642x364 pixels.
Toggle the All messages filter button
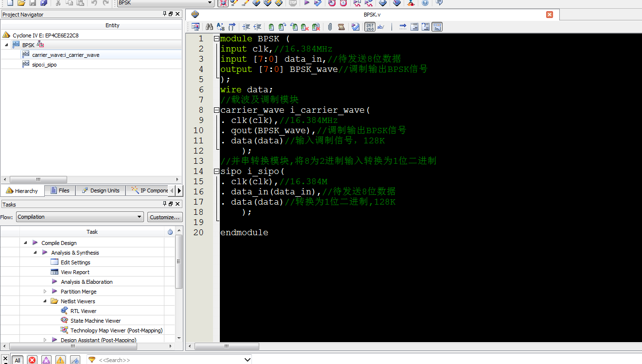coord(18,360)
